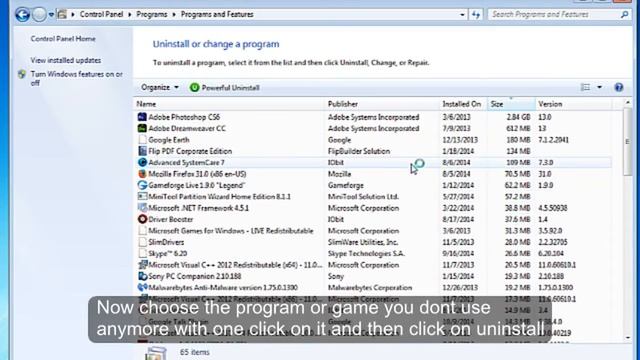
Task: Click the shield icon beside Windows features
Action: coord(22,74)
